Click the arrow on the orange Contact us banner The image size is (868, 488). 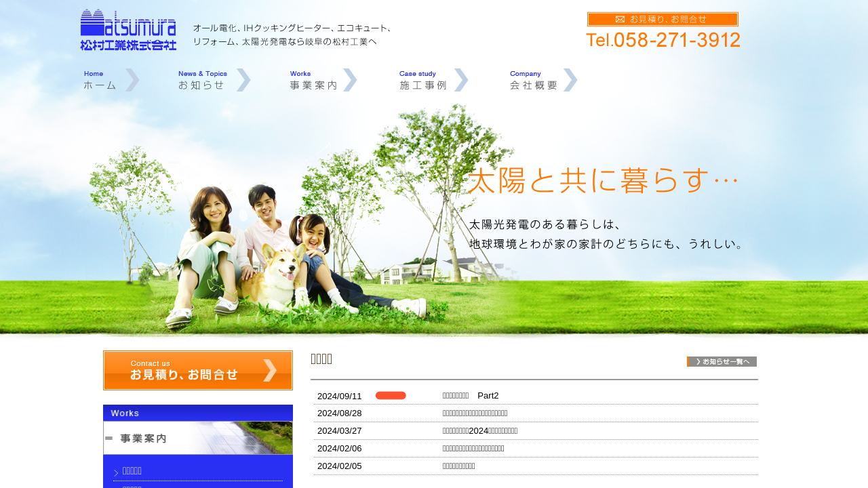pos(269,371)
